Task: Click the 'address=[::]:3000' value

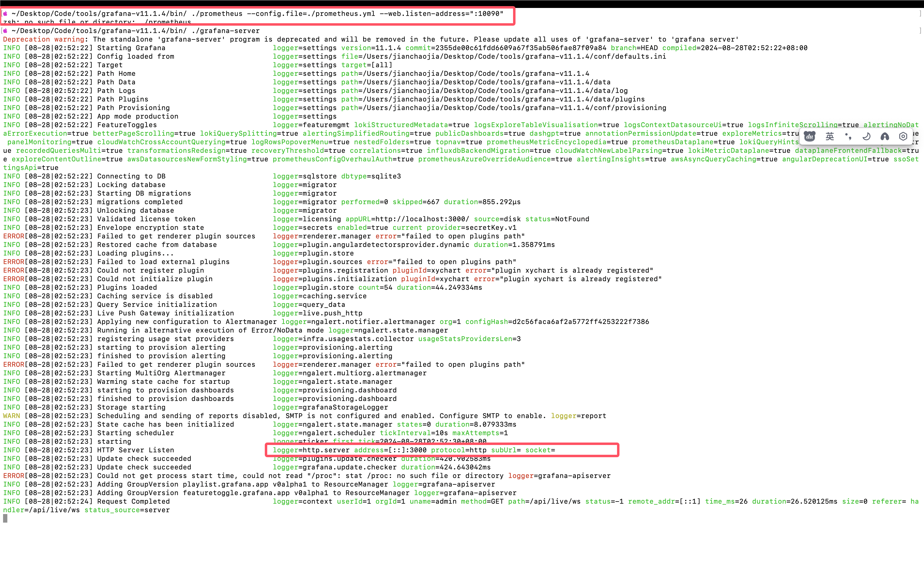Action: [390, 450]
